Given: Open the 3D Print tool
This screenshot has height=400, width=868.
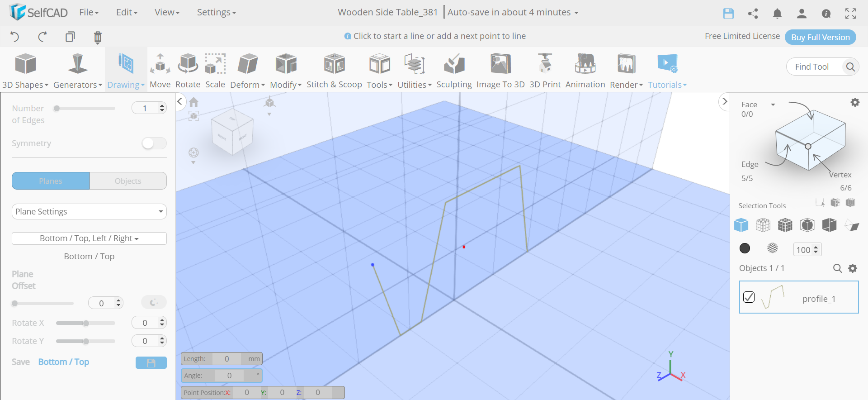Looking at the screenshot, I should (545, 71).
